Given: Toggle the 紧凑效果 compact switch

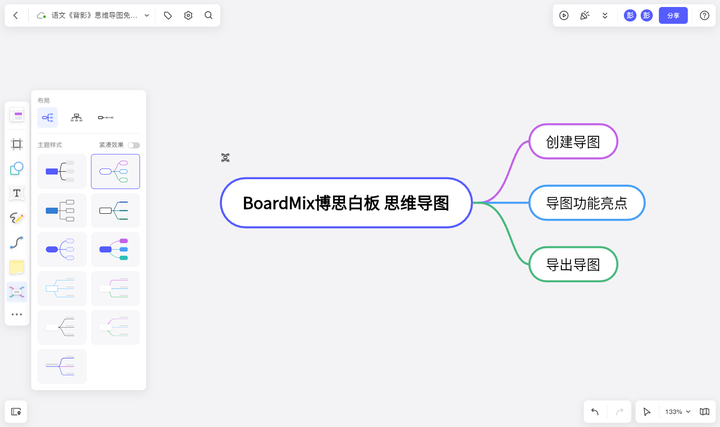Looking at the screenshot, I should (x=134, y=145).
